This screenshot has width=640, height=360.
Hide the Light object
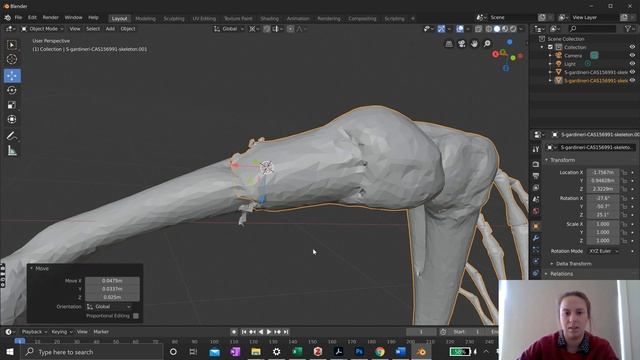tap(632, 64)
